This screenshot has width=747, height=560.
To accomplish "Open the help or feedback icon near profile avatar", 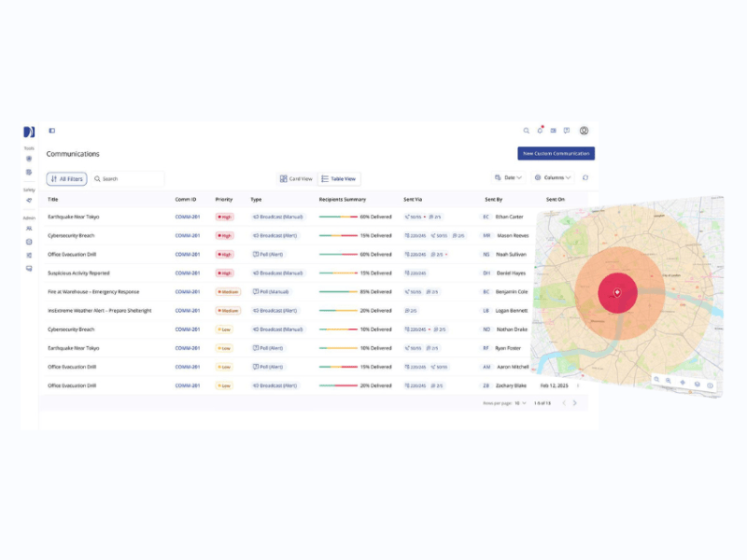I will click(566, 131).
